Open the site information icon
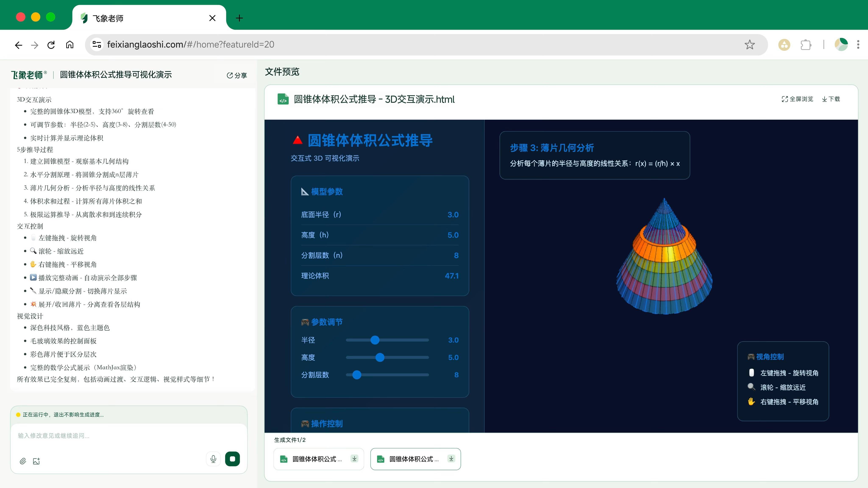 97,44
